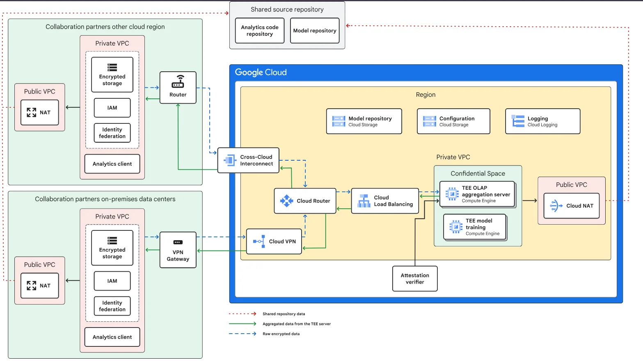Select the Confidential Space group label

[478, 173]
